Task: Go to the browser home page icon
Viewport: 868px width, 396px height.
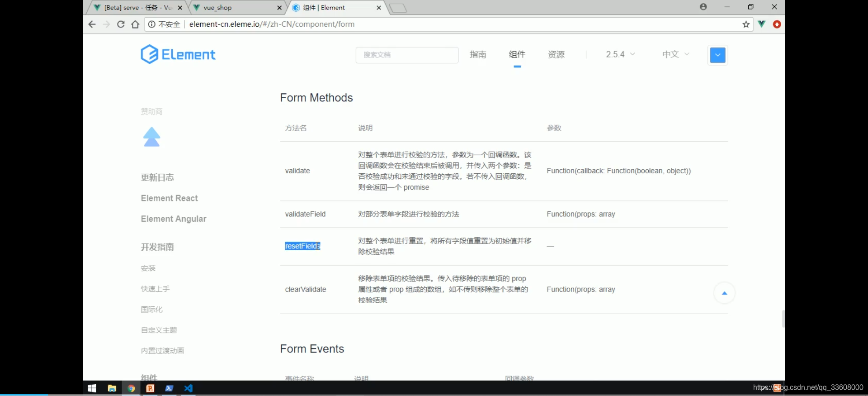Action: (x=135, y=24)
